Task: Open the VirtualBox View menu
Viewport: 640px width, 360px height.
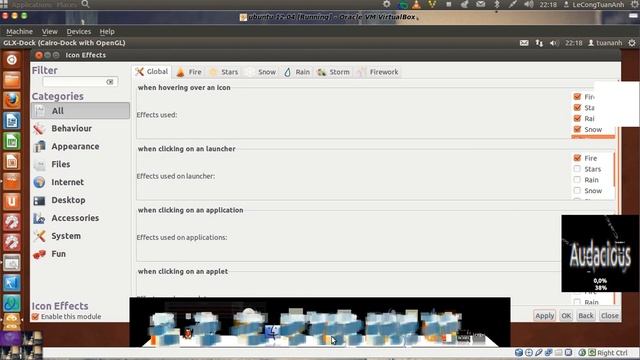Action: (x=49, y=31)
